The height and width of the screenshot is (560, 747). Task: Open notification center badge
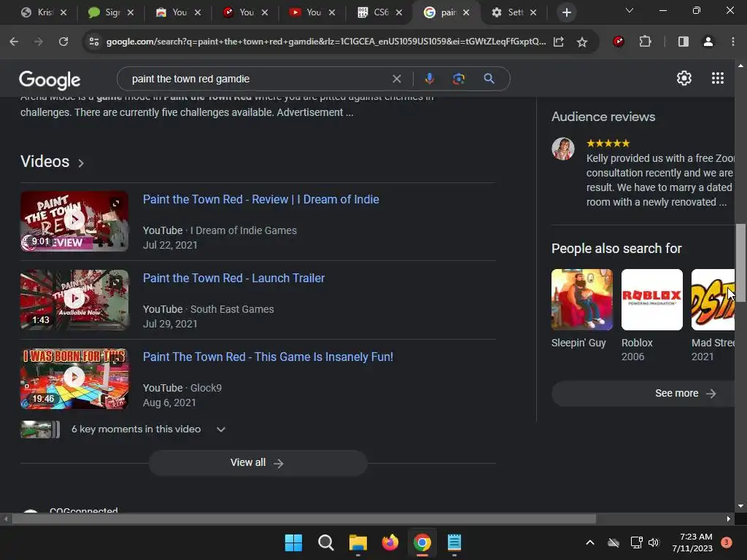[727, 542]
